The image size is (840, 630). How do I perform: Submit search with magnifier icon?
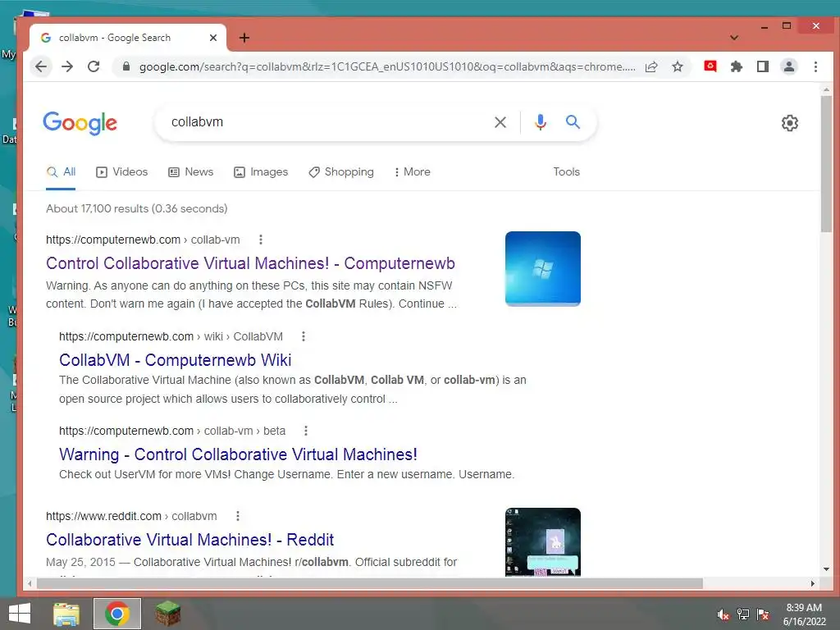point(573,122)
